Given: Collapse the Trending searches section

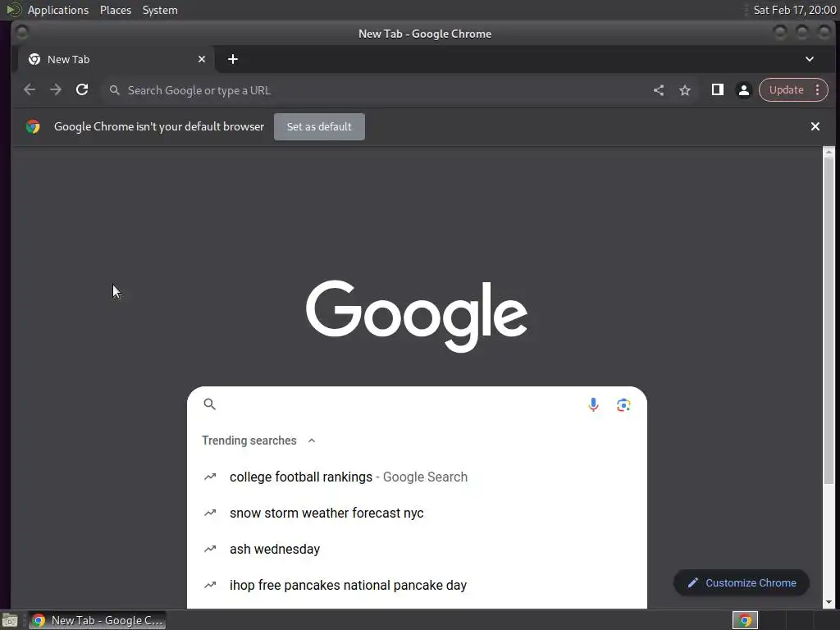Looking at the screenshot, I should point(311,441).
